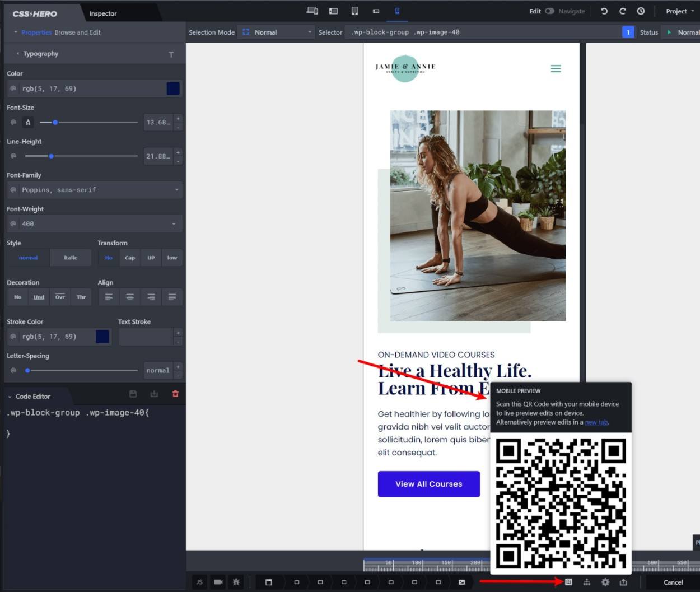Set Transform to low
The height and width of the screenshot is (592, 700).
[x=172, y=258]
